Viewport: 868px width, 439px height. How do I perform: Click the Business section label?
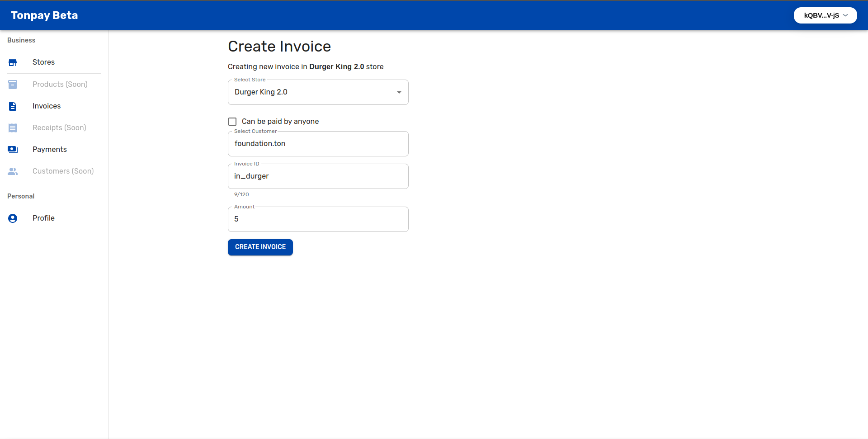coord(21,40)
